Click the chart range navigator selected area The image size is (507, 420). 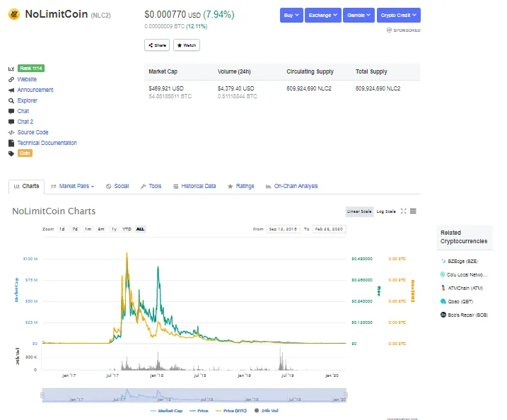194,395
